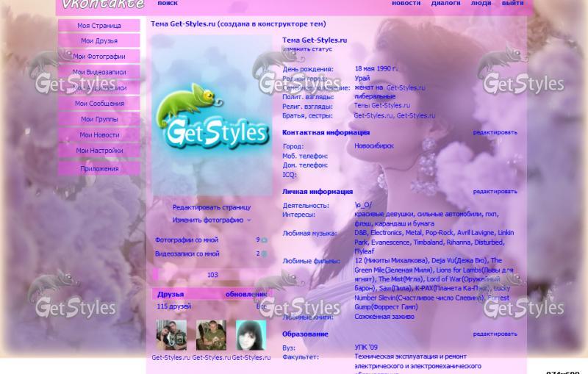The image size is (588, 374).
Task: Open Мои Фотографии sidebar item
Action: point(99,57)
